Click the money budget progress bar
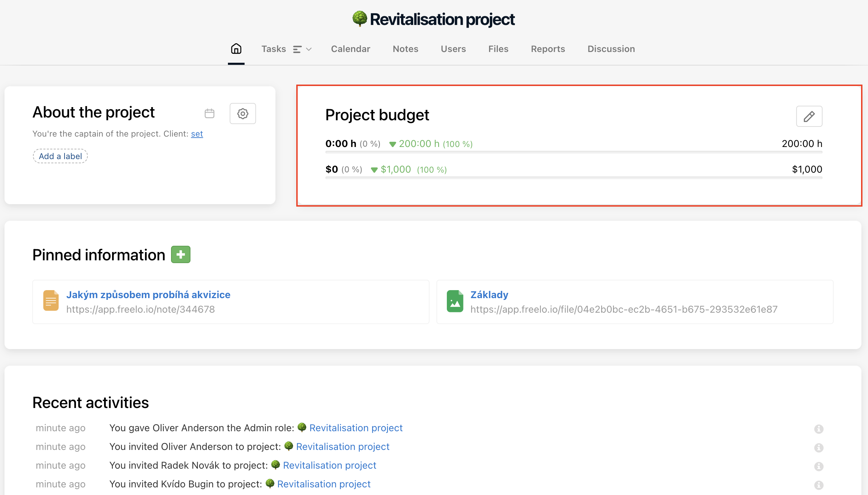 (574, 177)
